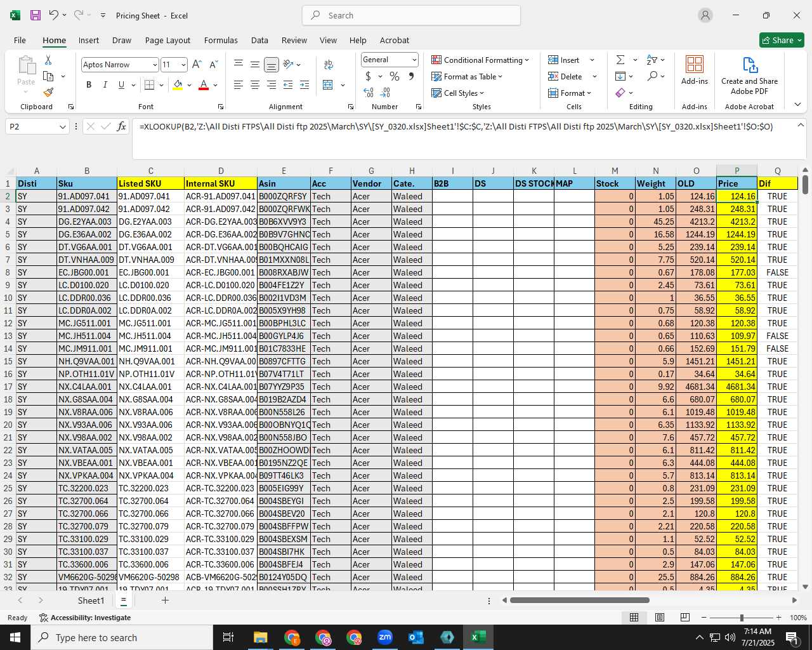Open Zoom app from the taskbar
Viewport: 812px width, 650px height.
(x=385, y=637)
